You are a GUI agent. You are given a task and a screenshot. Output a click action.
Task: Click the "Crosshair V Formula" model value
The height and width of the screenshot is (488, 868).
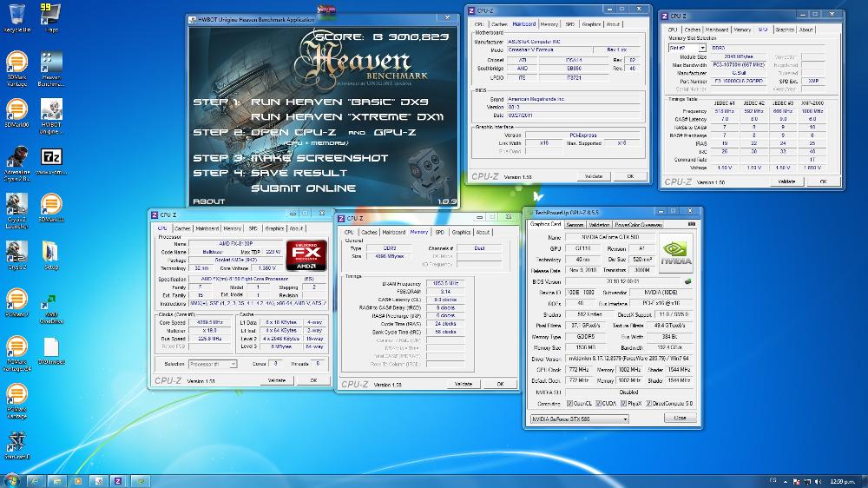(549, 49)
